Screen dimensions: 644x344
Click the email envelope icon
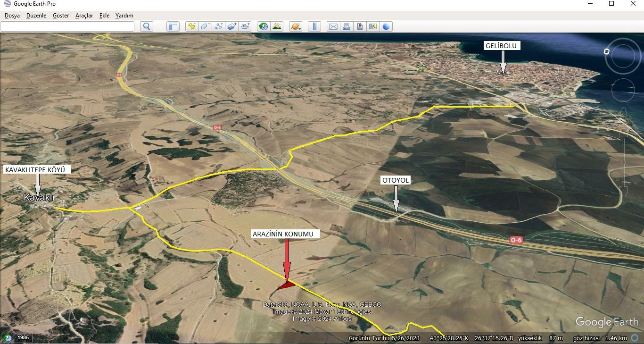point(333,26)
